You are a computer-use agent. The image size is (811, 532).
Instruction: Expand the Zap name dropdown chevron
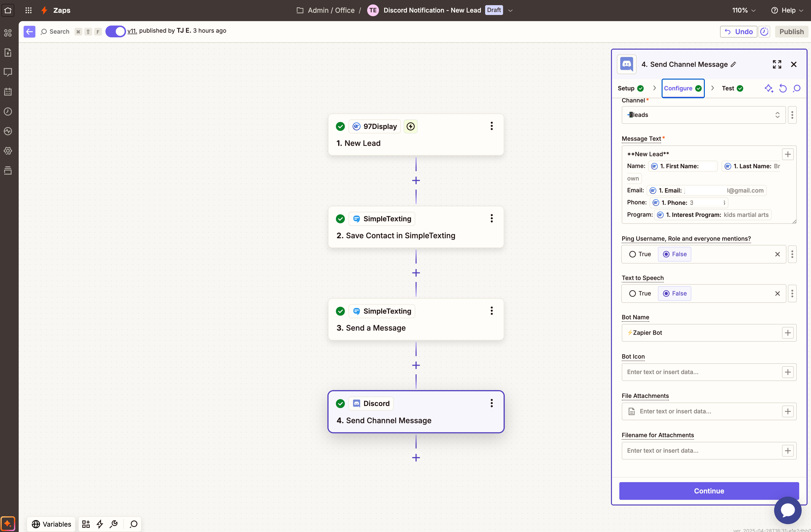click(x=510, y=11)
